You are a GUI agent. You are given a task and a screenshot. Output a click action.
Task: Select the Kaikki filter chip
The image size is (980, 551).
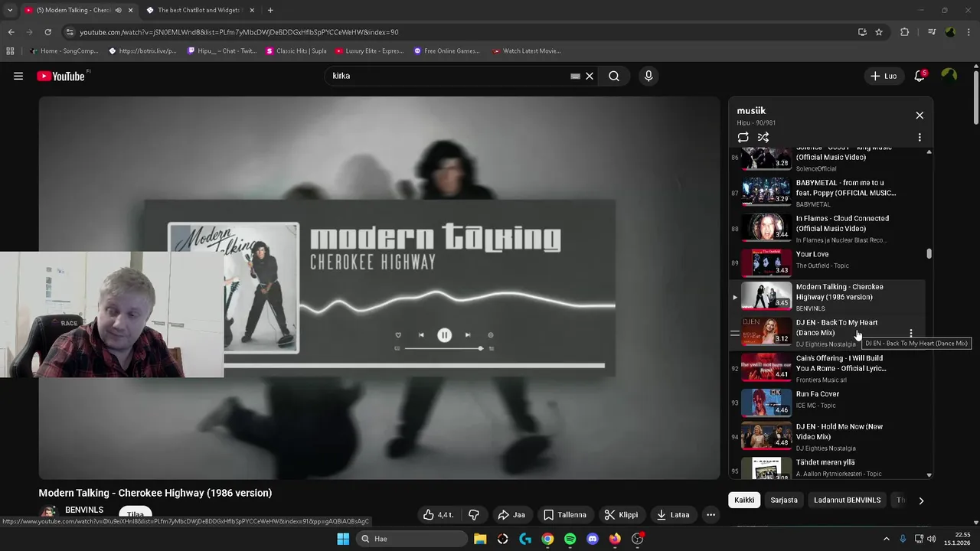coord(744,500)
